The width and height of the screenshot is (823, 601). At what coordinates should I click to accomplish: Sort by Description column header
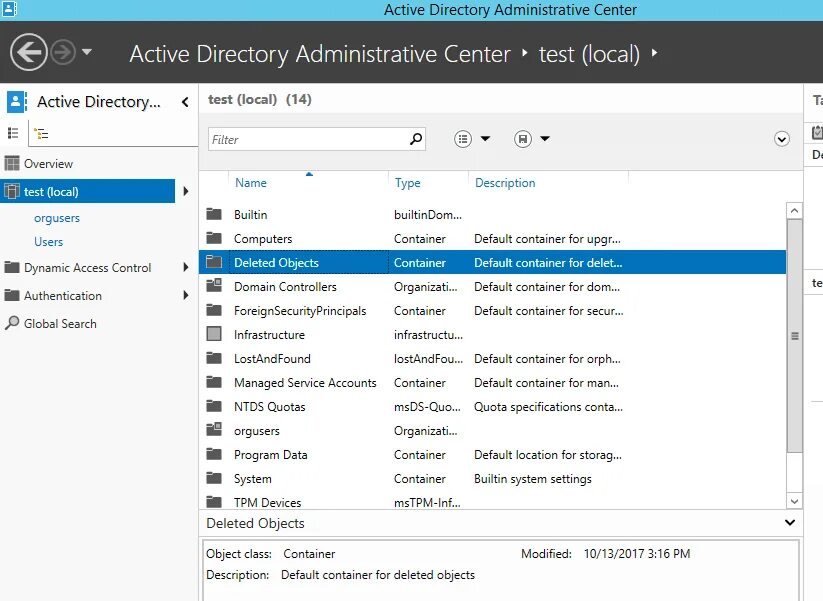pyautogui.click(x=505, y=183)
